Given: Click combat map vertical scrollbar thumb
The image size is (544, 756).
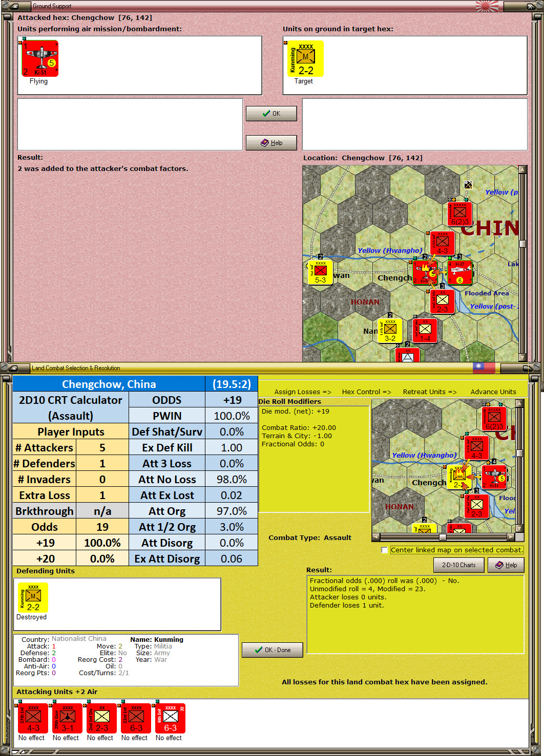Looking at the screenshot, I should (x=519, y=453).
